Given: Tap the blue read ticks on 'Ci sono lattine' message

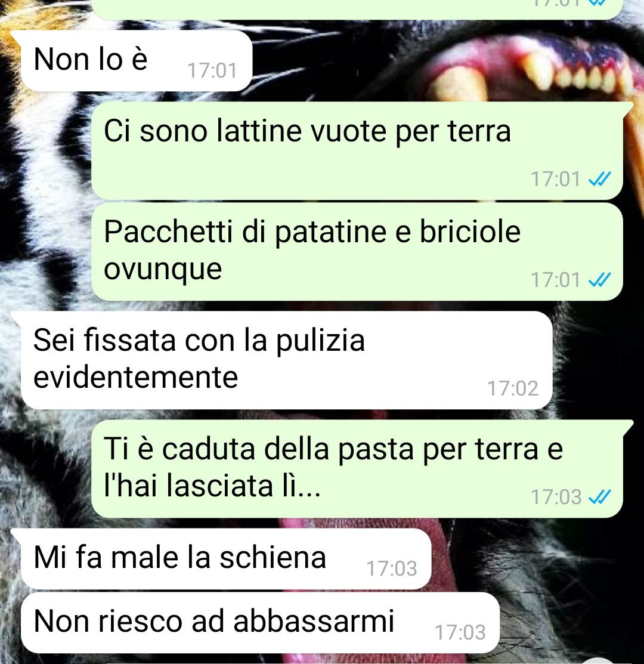Looking at the screenshot, I should 599,179.
